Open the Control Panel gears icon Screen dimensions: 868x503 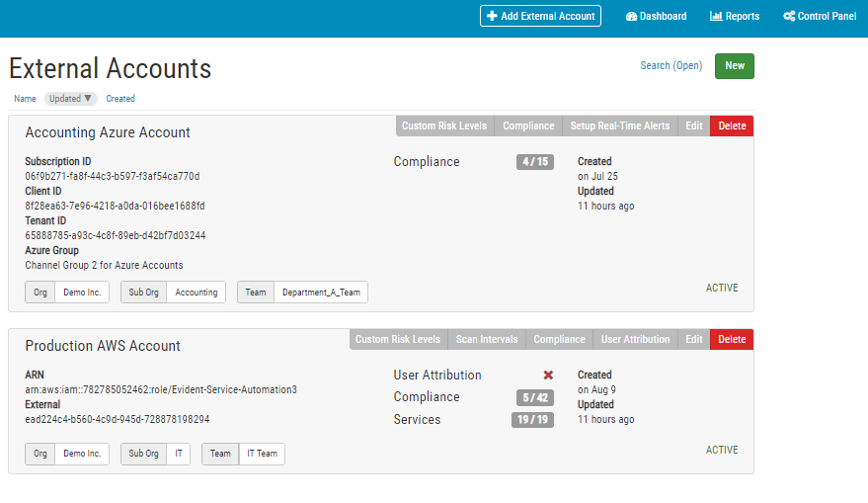coord(789,16)
